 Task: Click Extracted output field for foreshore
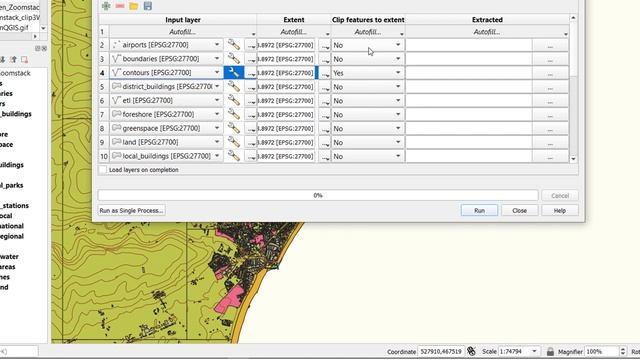(x=469, y=114)
